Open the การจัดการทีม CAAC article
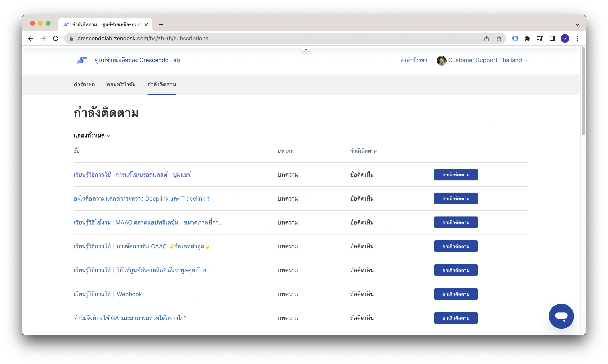This screenshot has width=608, height=364. [142, 246]
